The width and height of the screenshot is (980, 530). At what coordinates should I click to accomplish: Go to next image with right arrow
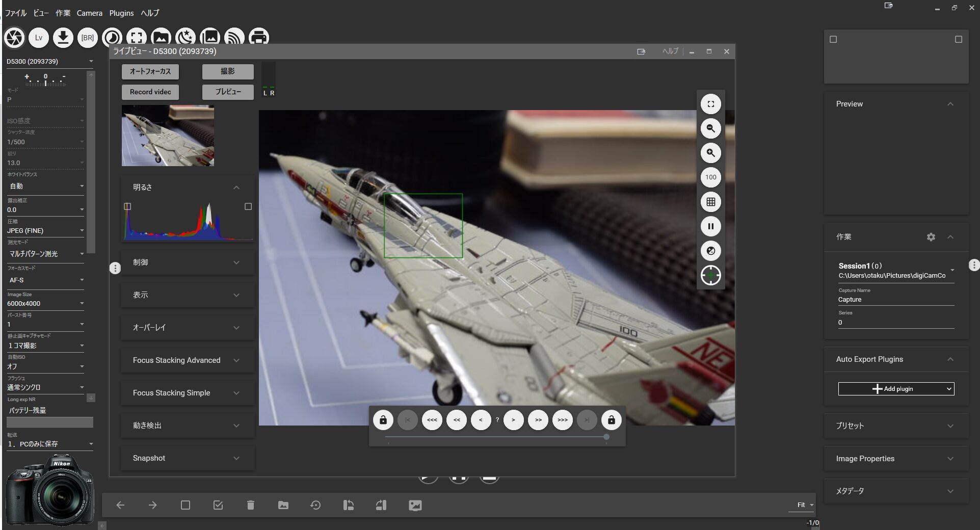point(153,505)
